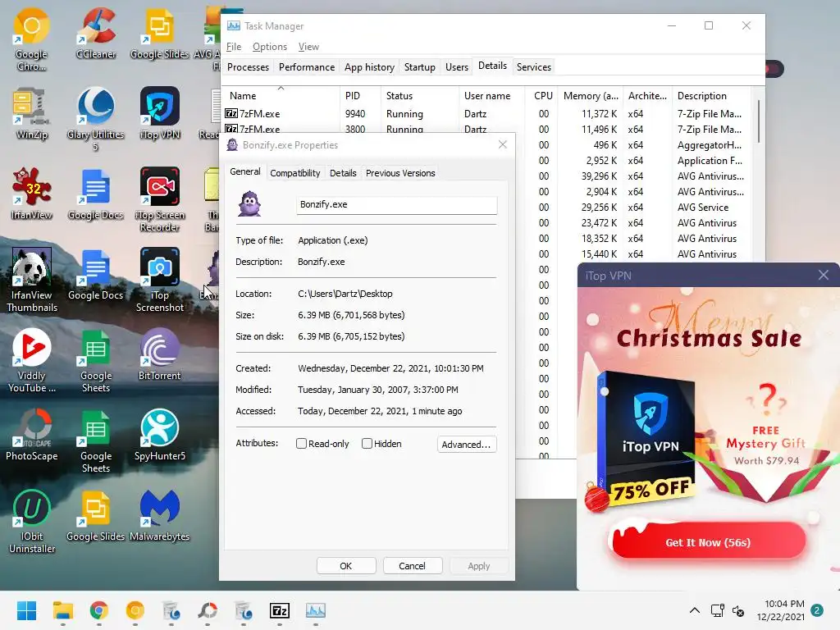
Task: Click the Bonzify purple gorilla file icon
Action: pyautogui.click(x=249, y=204)
